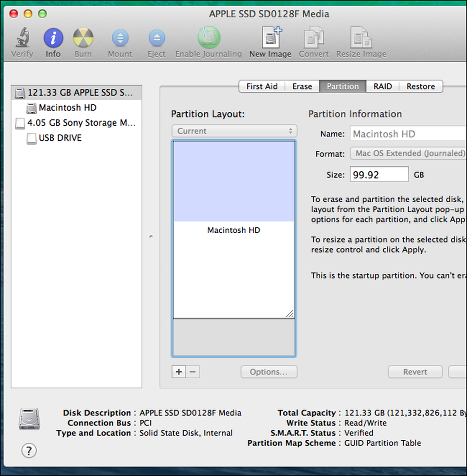Click the 'Solid State Disk, Internal' text

[x=186, y=433]
